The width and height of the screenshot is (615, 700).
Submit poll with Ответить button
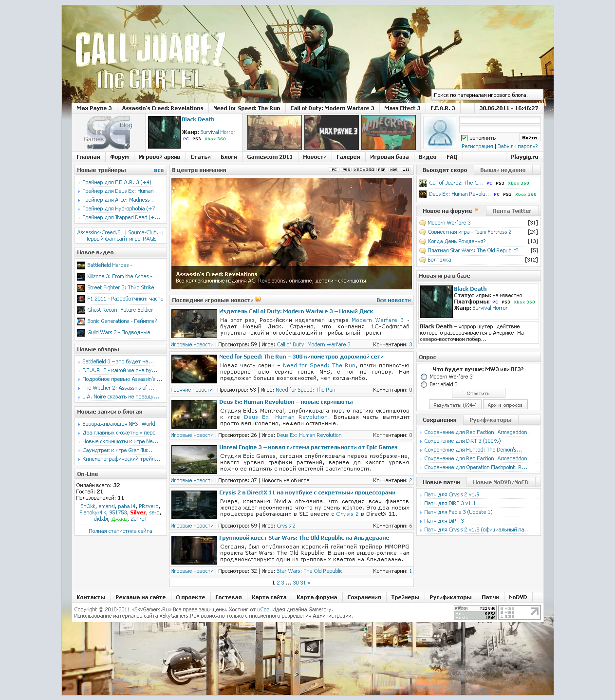tap(478, 393)
